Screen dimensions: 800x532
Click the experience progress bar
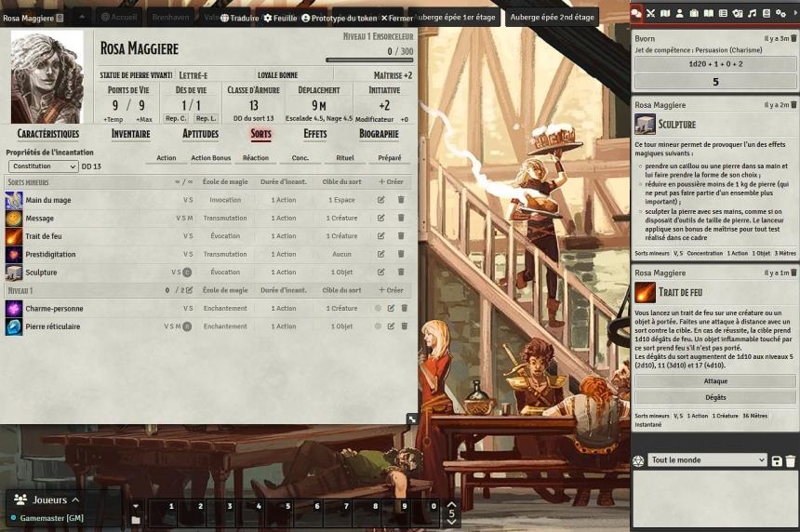(368, 60)
